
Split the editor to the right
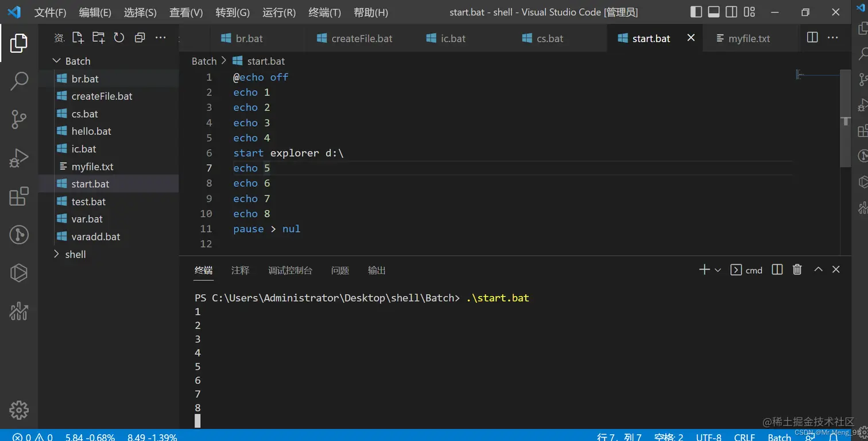tap(812, 38)
